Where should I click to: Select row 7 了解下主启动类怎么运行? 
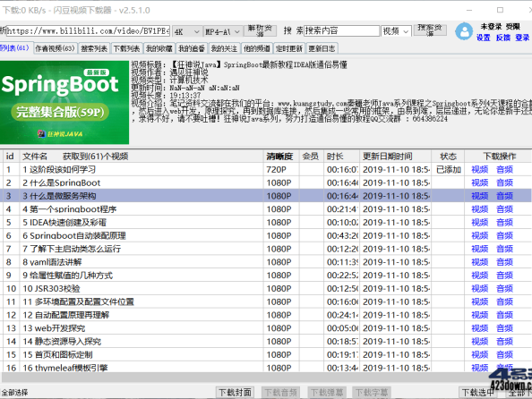[266, 249]
